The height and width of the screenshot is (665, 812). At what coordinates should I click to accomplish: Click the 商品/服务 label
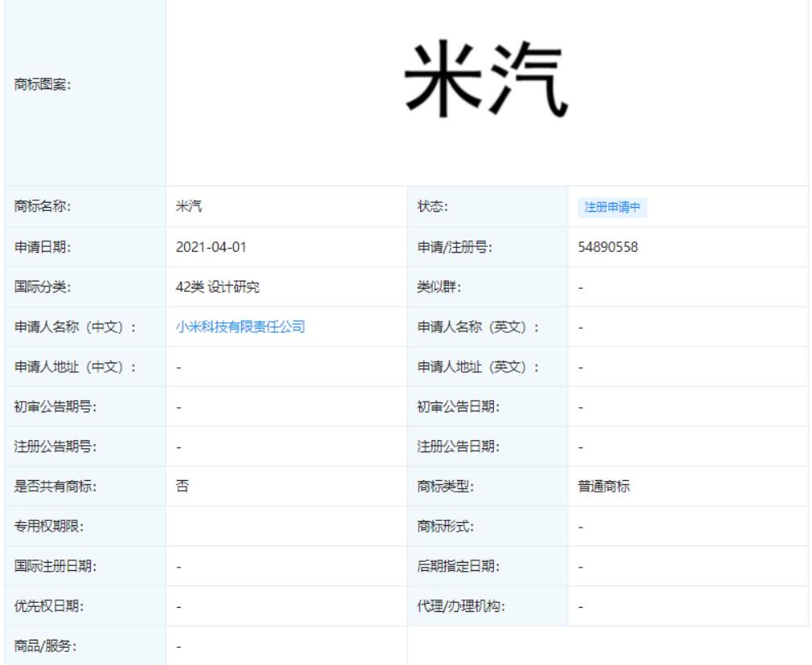46,646
